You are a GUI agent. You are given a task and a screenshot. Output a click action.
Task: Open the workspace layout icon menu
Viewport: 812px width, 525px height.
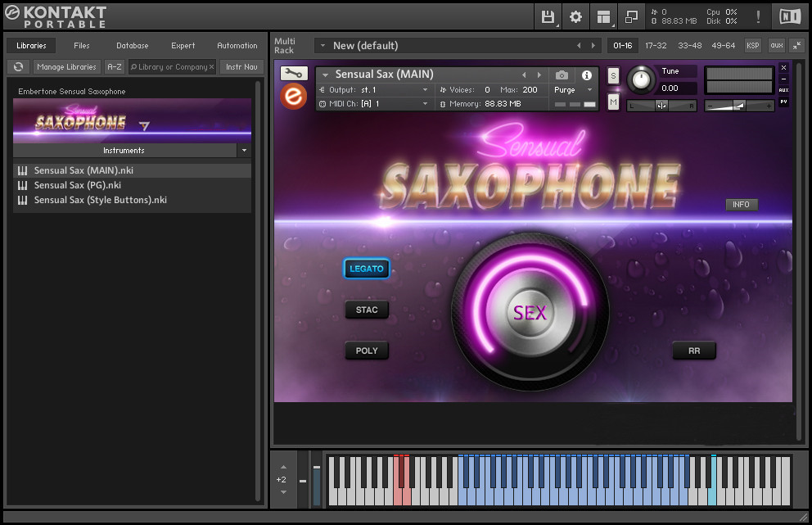603,17
